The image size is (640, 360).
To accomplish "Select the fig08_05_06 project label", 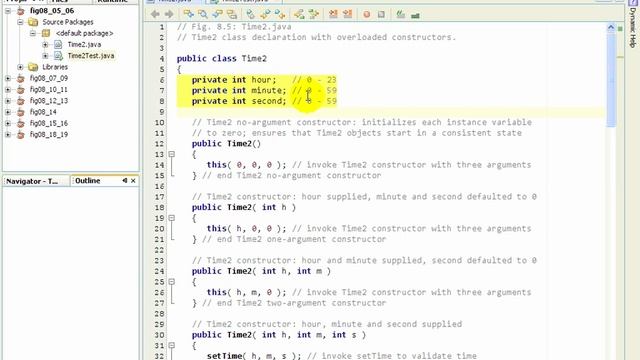I will (x=52, y=11).
